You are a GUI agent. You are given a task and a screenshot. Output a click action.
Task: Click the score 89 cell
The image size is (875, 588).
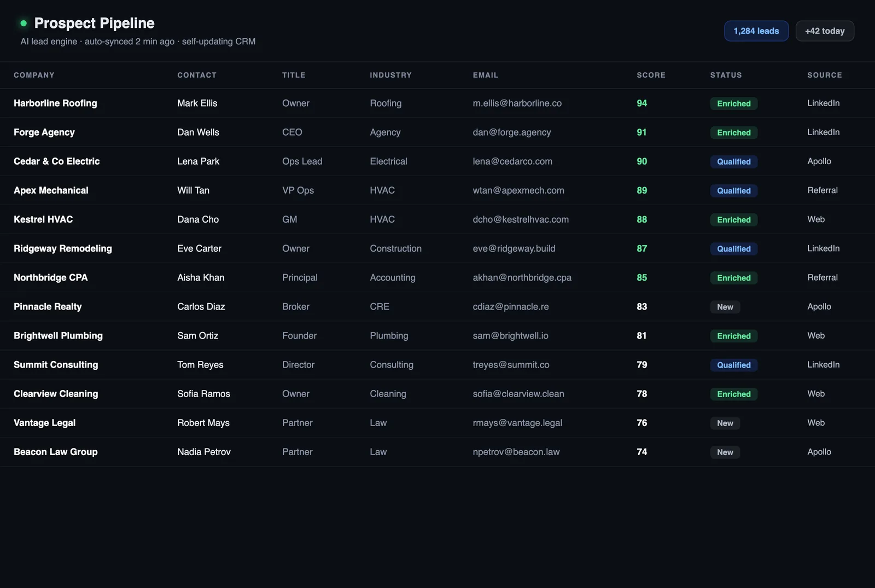642,190
